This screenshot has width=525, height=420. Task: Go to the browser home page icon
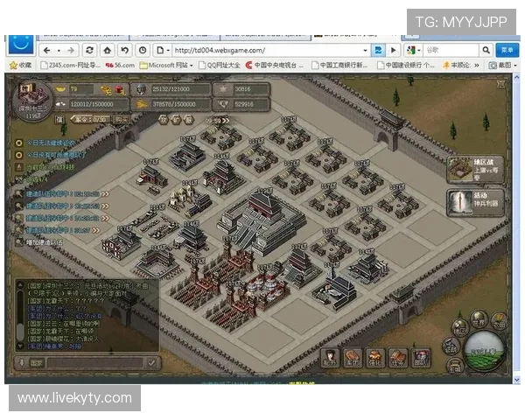(x=107, y=50)
